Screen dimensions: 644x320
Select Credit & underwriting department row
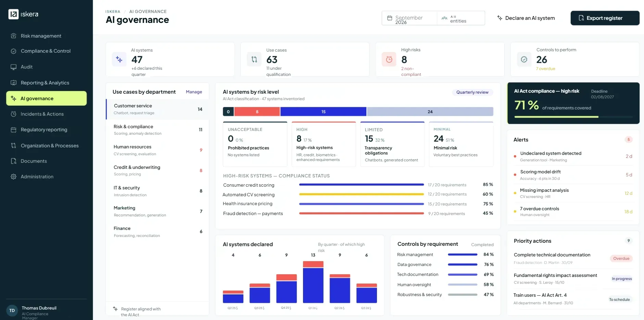158,171
